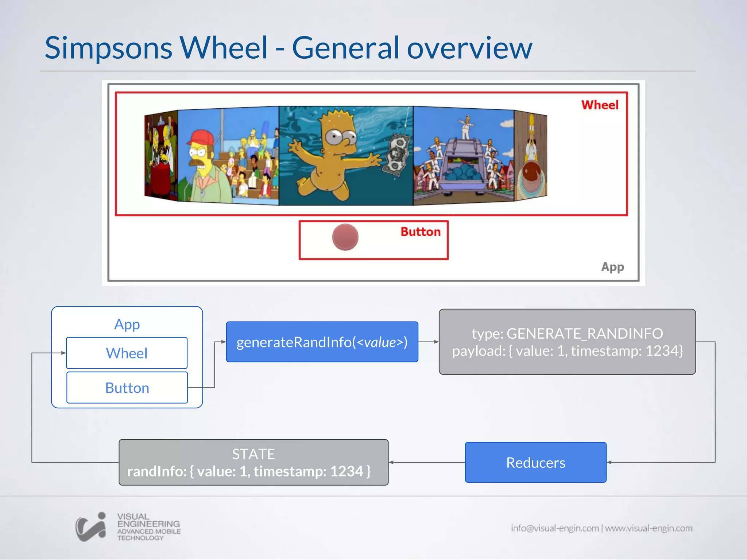Screen dimensions: 747x560
Task: Click the Visual Engineering logo icon
Action: click(x=91, y=527)
